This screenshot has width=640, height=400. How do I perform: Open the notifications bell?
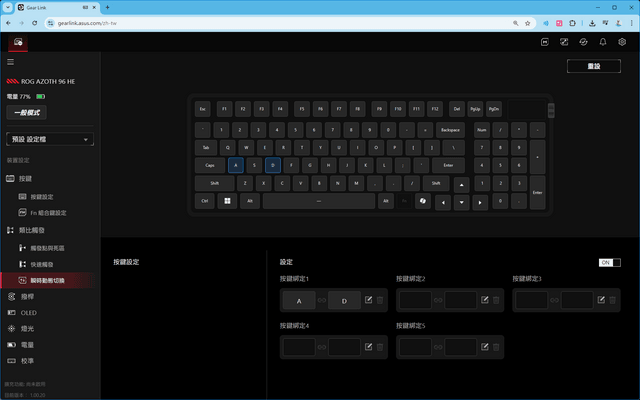603,42
